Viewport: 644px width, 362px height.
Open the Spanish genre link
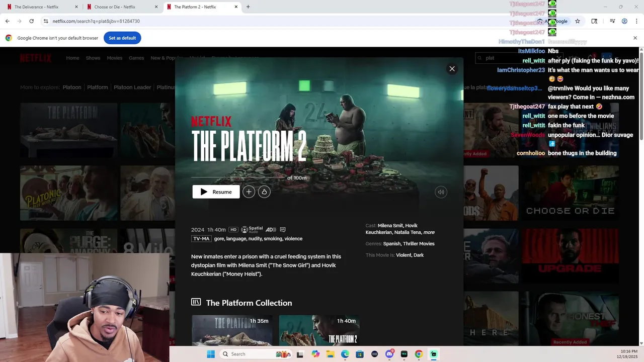392,244
